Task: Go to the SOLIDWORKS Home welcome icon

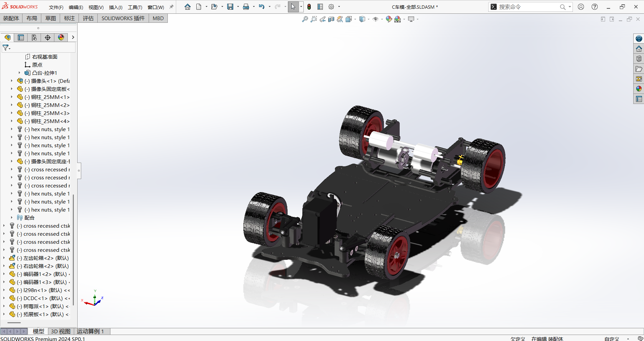Action: coord(188,7)
